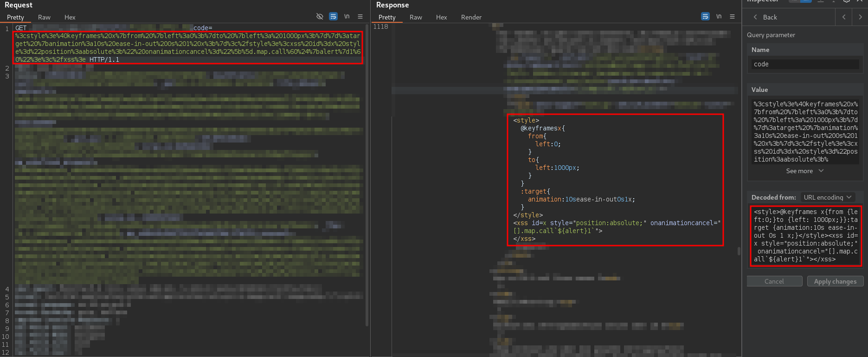
Task: Open the Request panel hamburger options menu
Action: (360, 17)
